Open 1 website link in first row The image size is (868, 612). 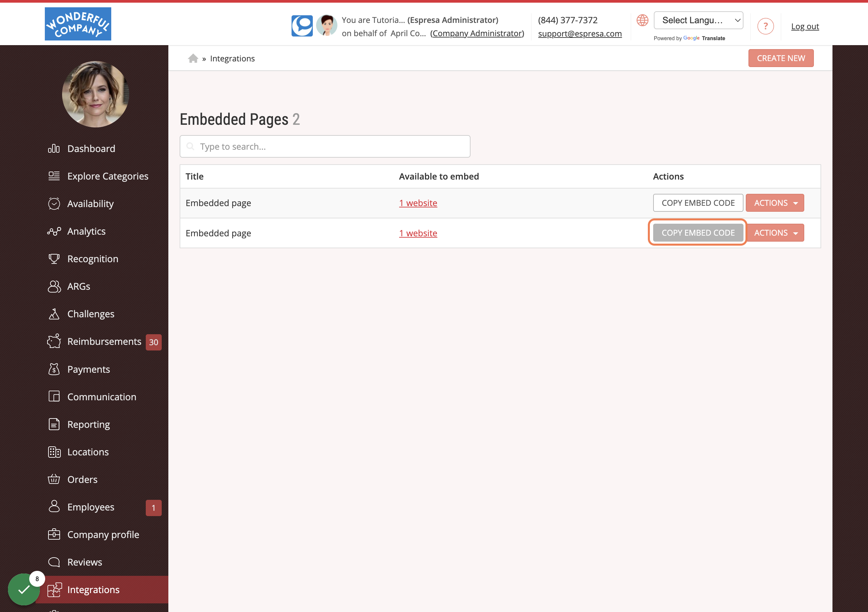coord(418,203)
